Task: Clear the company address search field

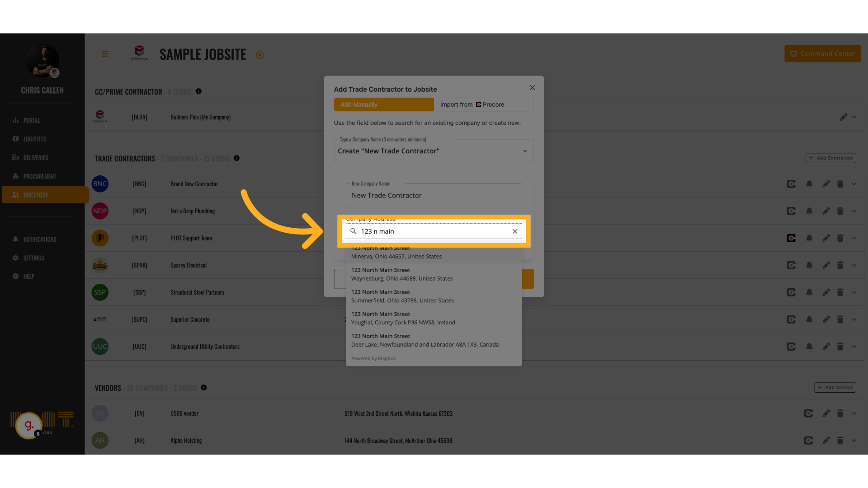Action: [x=515, y=231]
